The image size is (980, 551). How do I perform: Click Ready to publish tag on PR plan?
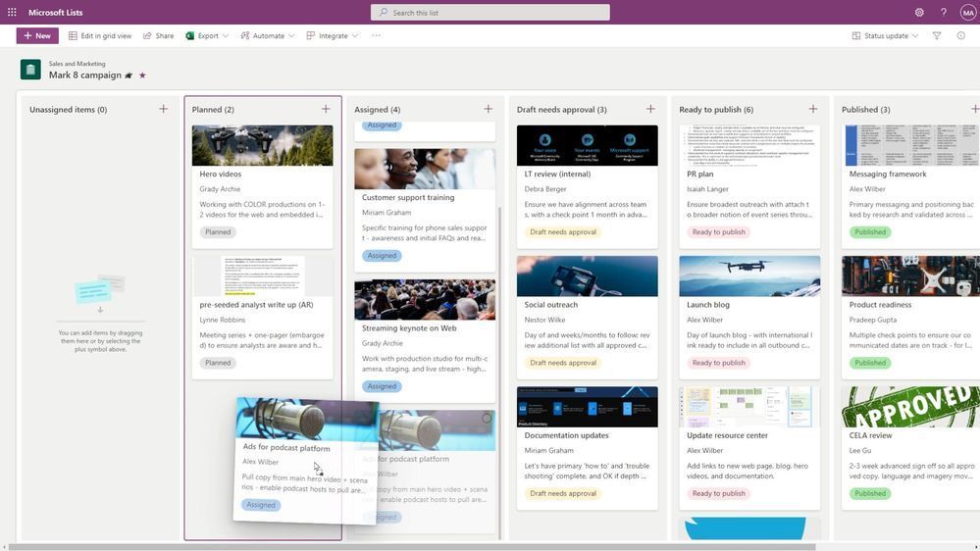pyautogui.click(x=719, y=231)
